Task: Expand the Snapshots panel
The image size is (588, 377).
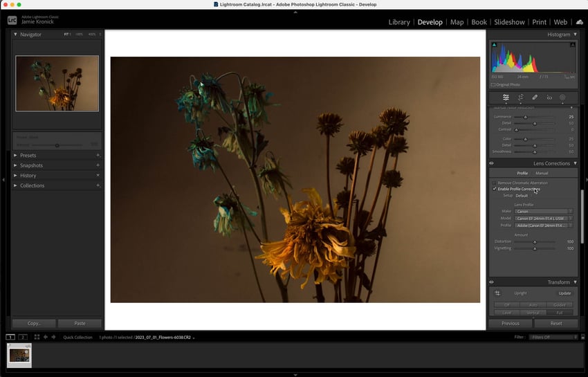Action: (15, 165)
